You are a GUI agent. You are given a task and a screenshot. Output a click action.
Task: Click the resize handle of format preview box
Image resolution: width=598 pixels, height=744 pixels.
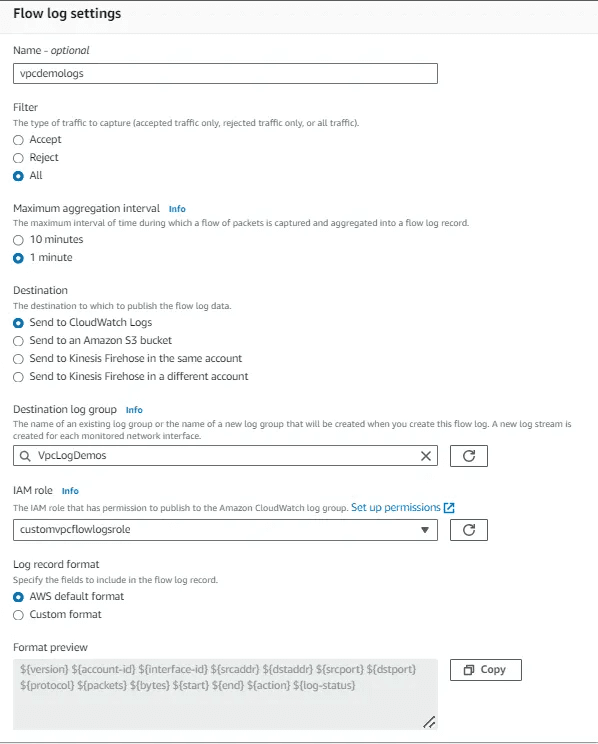pos(429,722)
